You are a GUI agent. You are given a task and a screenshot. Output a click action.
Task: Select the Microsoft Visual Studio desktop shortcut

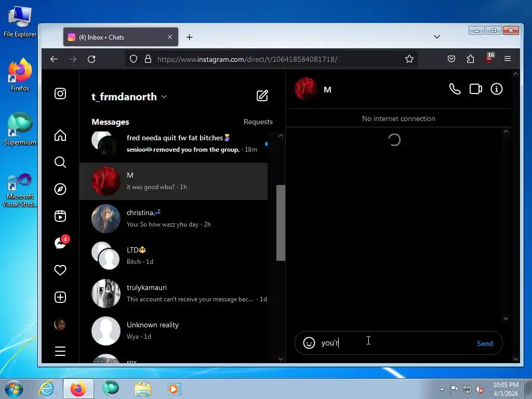tap(20, 190)
